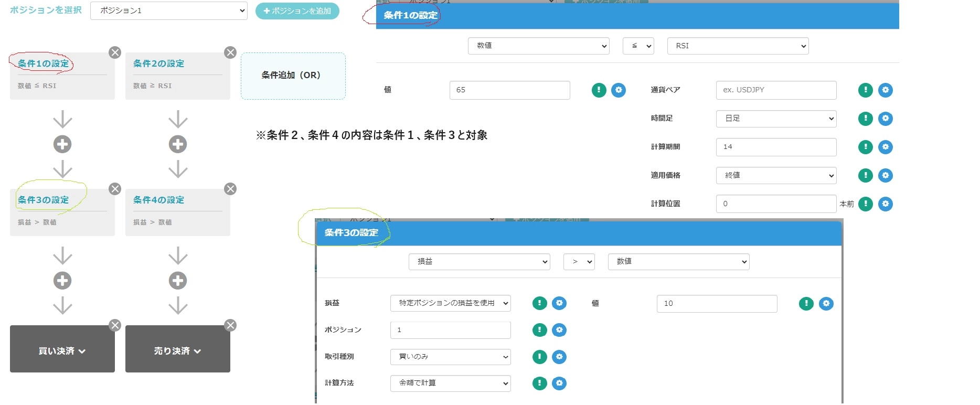Click the blue gear icon beside 通貨ペア field

coord(886,90)
